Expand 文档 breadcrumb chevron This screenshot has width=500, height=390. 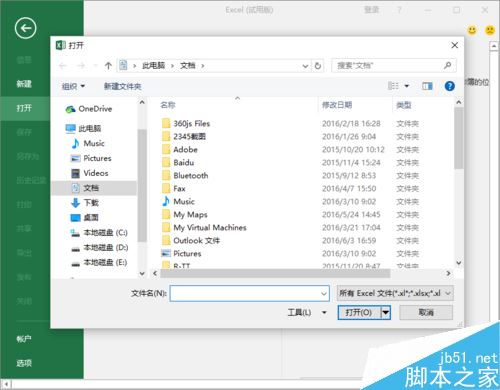click(x=202, y=66)
